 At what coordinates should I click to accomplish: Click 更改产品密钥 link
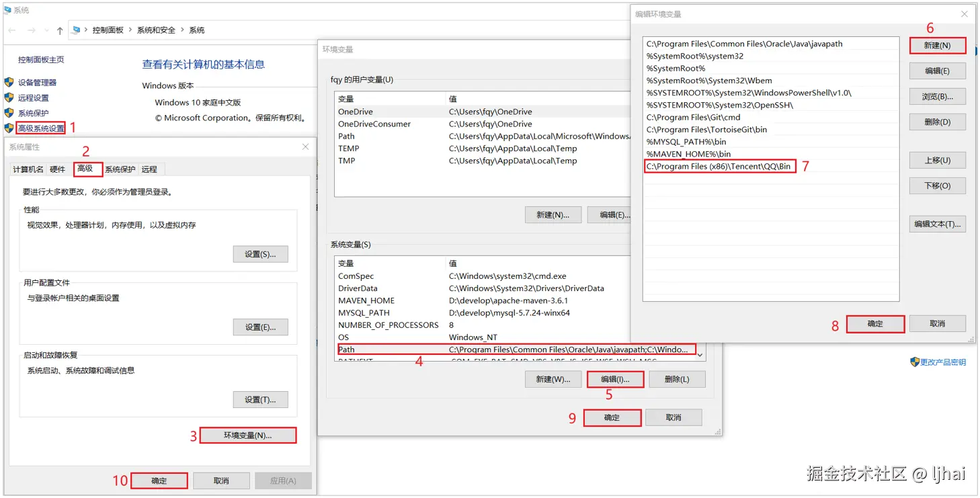tap(943, 362)
